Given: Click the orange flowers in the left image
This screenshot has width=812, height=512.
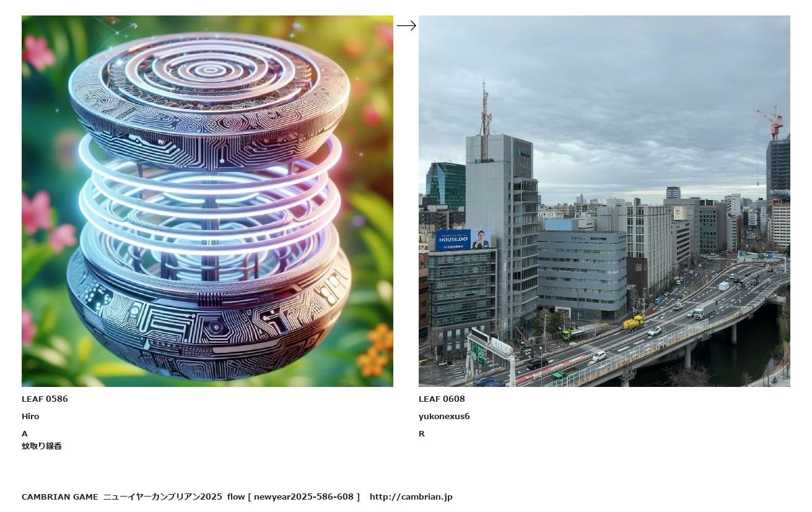Looking at the screenshot, I should [376, 350].
